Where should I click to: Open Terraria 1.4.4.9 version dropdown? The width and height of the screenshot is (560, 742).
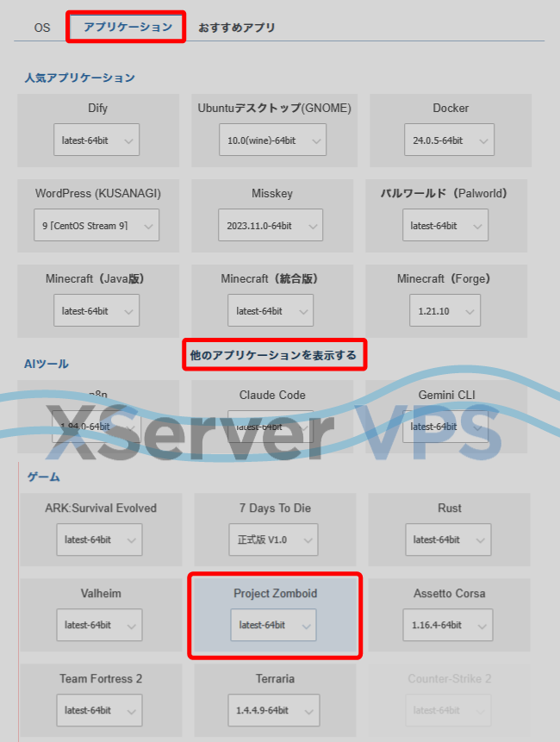(274, 711)
